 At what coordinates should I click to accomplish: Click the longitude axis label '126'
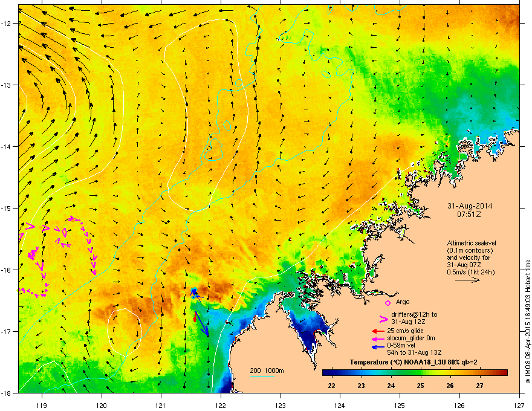[x=459, y=405]
